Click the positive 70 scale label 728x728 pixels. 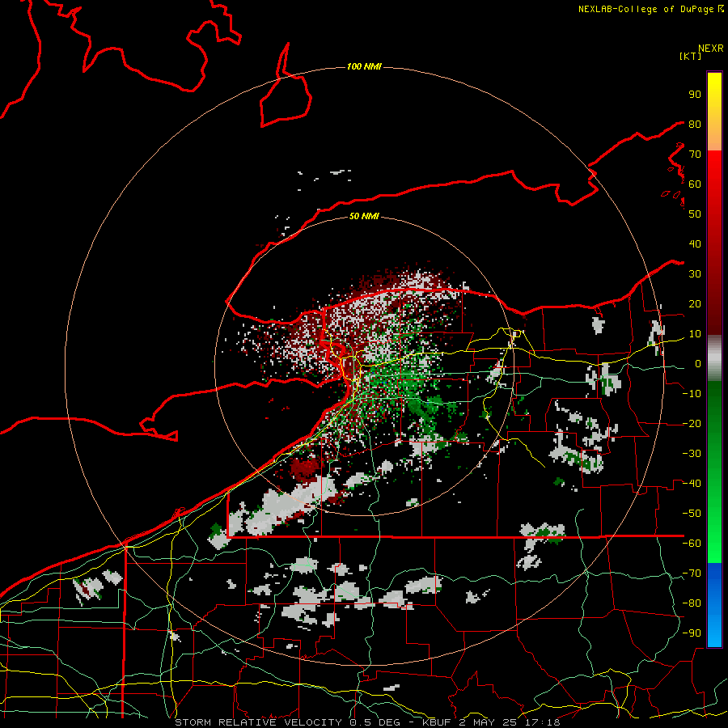coord(695,154)
